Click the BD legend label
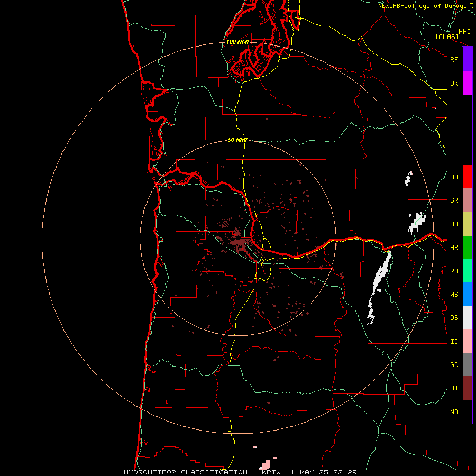The image size is (476, 476). pyautogui.click(x=454, y=224)
